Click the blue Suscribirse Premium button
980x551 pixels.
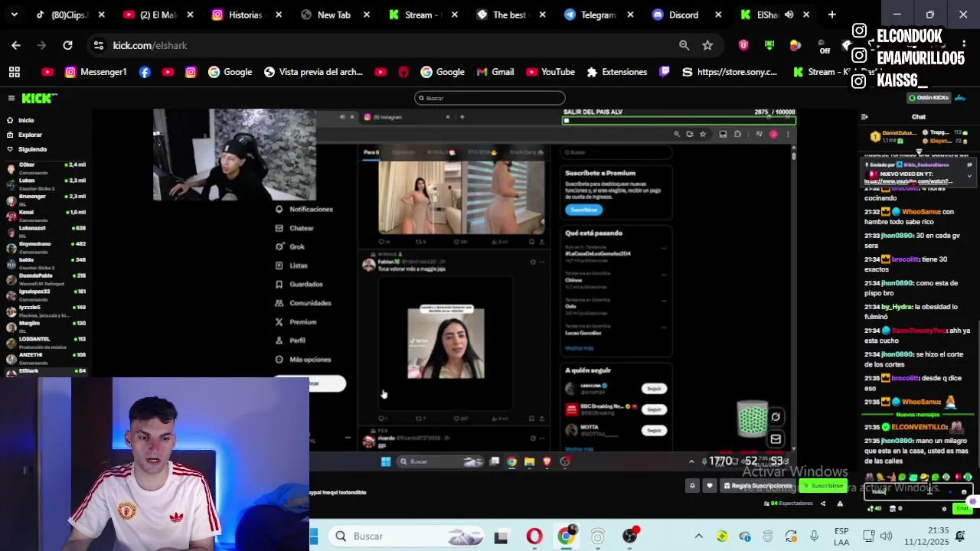tap(583, 210)
